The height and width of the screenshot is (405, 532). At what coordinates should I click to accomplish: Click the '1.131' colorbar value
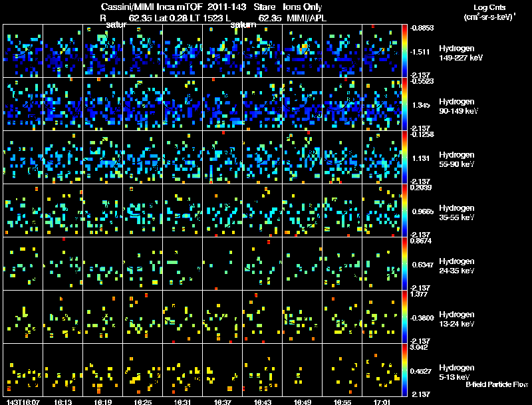point(421,158)
